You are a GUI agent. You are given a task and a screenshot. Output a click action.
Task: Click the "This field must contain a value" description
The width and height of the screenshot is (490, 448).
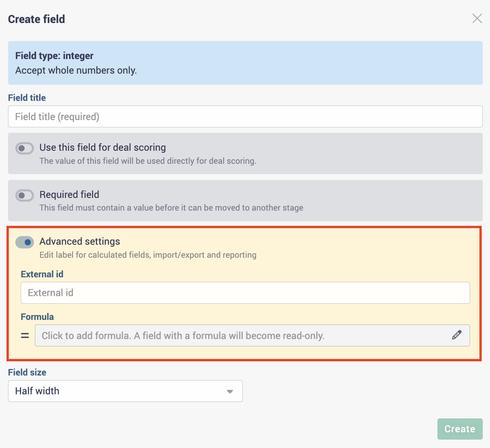point(171,208)
